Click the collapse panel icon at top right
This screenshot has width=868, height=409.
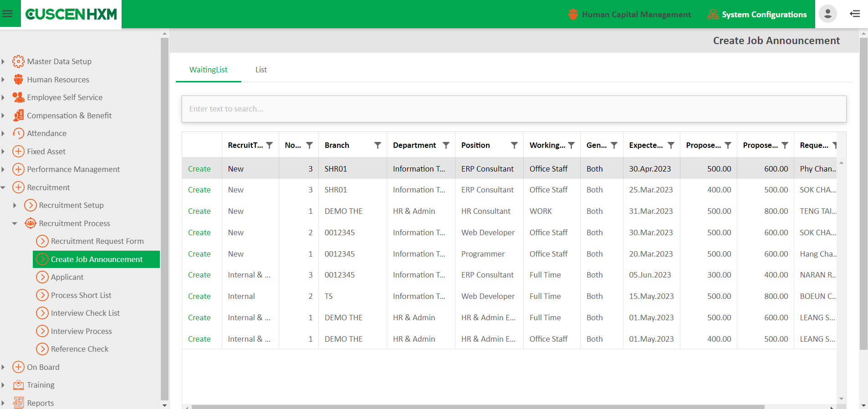pyautogui.click(x=855, y=14)
